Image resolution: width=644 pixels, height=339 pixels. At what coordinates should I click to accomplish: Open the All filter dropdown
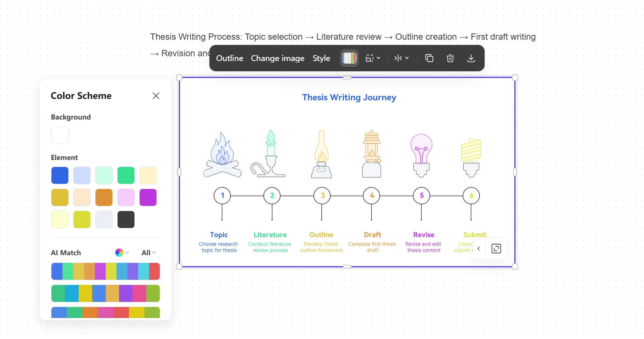point(148,253)
